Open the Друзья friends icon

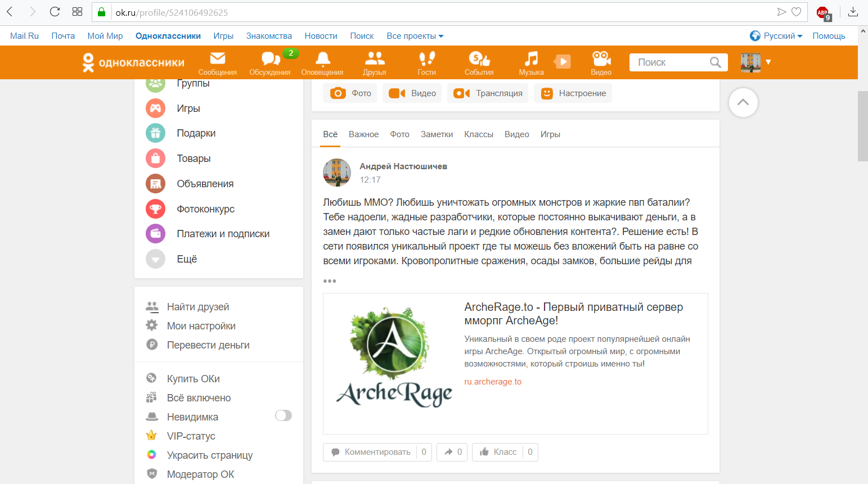pos(375,58)
